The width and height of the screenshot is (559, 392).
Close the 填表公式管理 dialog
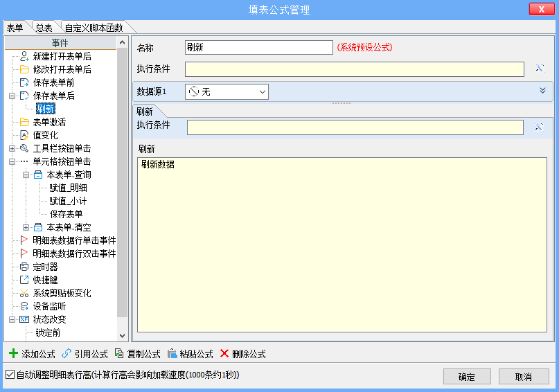click(542, 9)
